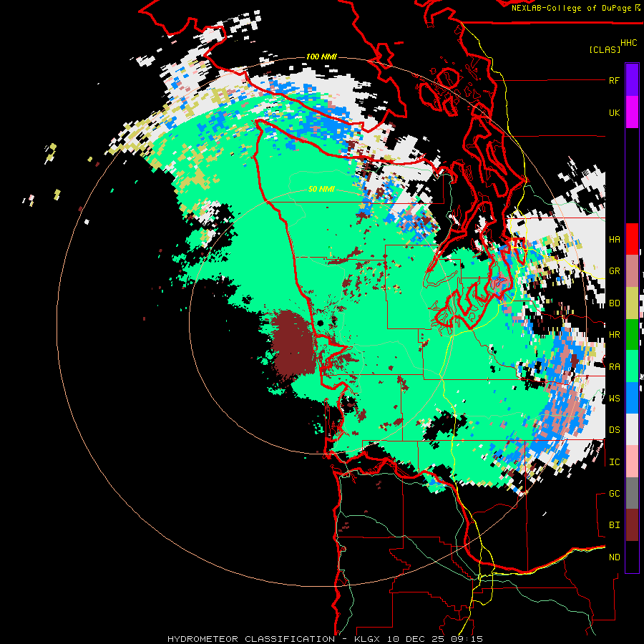This screenshot has height=644, width=644.
Task: Select the BI brown legend swatch
Action: (632, 525)
